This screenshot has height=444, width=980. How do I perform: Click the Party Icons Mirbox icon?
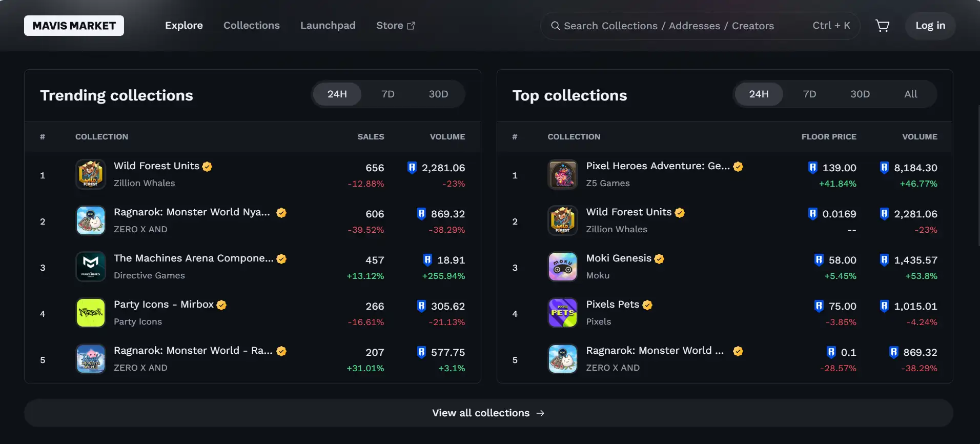[91, 313]
